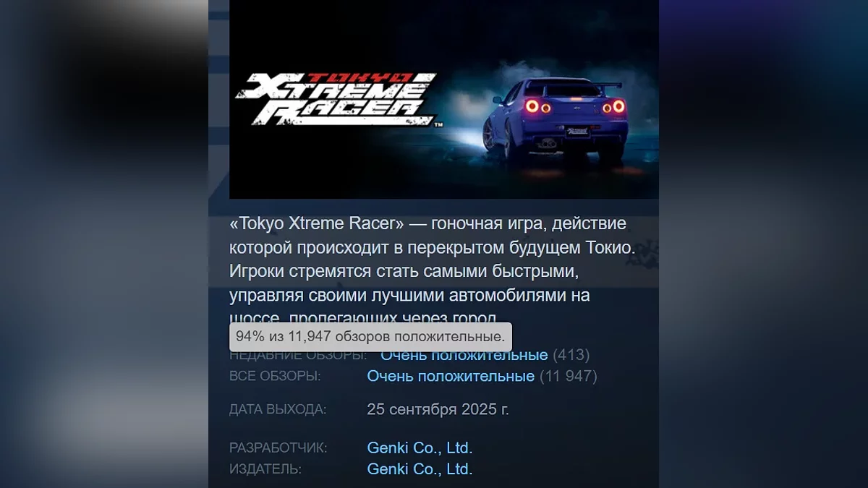Viewport: 868px width, 488px height.
Task: Click the 'ИЗДАТЕЛЬ:' label
Action: [265, 468]
